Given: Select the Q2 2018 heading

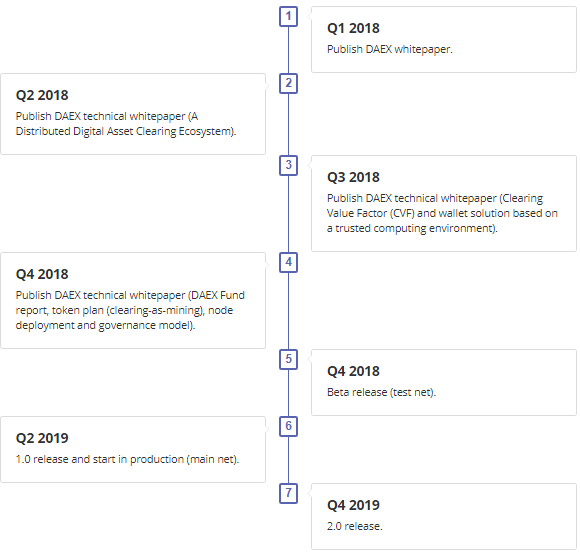Looking at the screenshot, I should coord(42,95).
